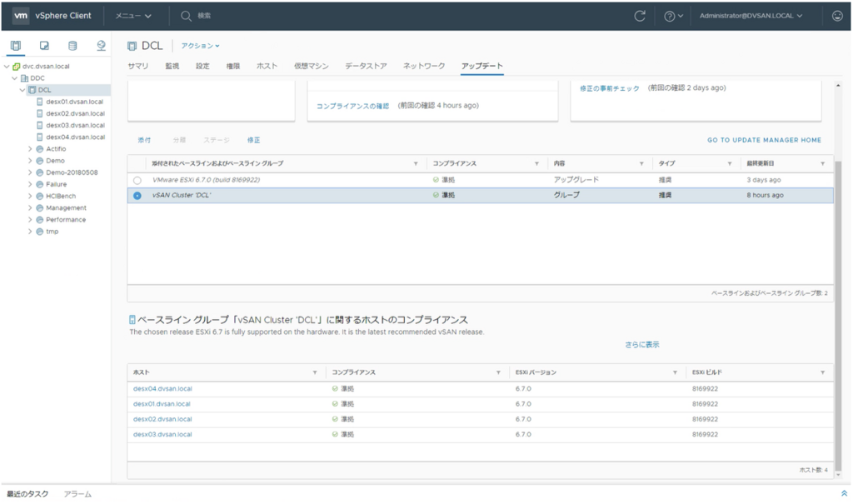Image resolution: width=853 pixels, height=504 pixels.
Task: Filter the ESXi ビルド column
Action: 822,372
